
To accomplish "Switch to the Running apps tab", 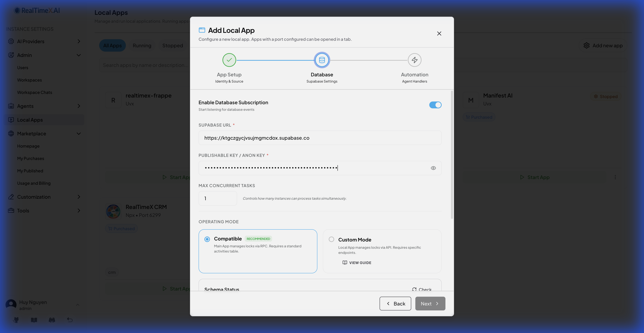I will click(142, 45).
